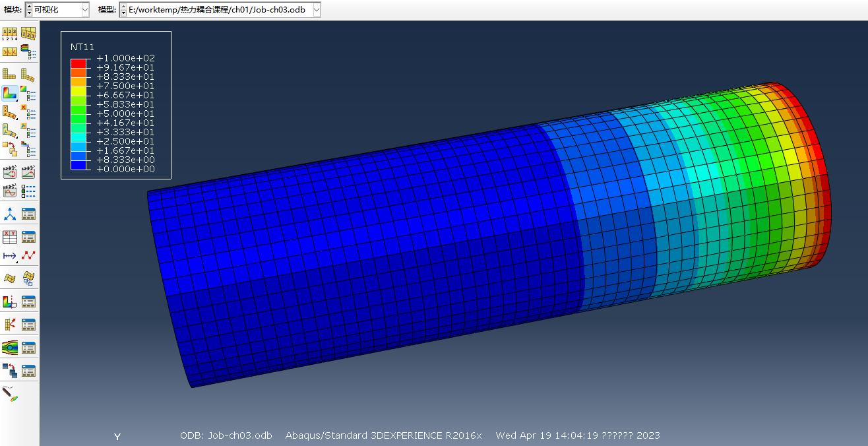The image size is (868, 446).
Task: Click the NT11 legend title
Action: [x=82, y=47]
